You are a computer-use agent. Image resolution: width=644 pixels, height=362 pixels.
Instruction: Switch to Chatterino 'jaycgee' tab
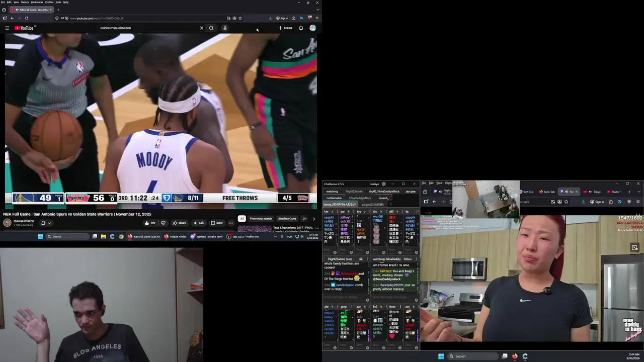(411, 192)
